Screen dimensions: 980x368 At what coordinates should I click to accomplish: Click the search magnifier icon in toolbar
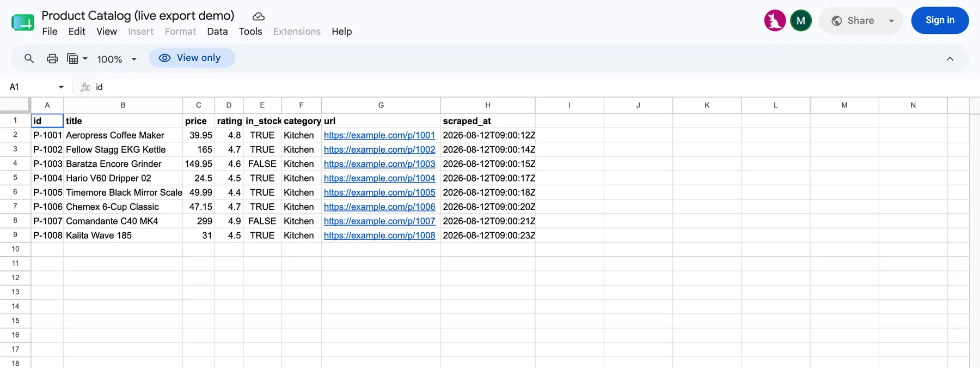coord(29,58)
